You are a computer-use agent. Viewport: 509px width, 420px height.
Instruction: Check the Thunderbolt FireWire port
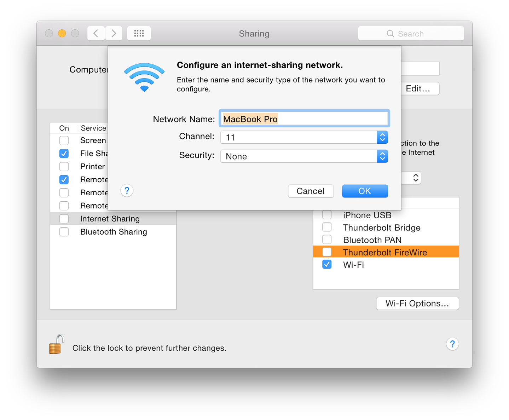coord(327,252)
